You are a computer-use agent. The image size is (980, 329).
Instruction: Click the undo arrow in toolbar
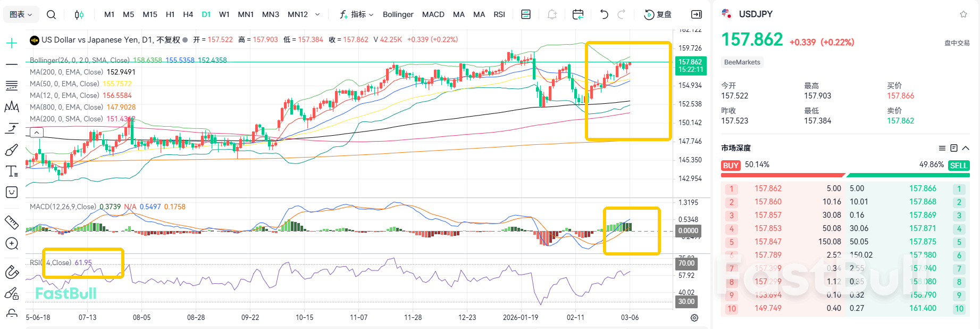[604, 14]
